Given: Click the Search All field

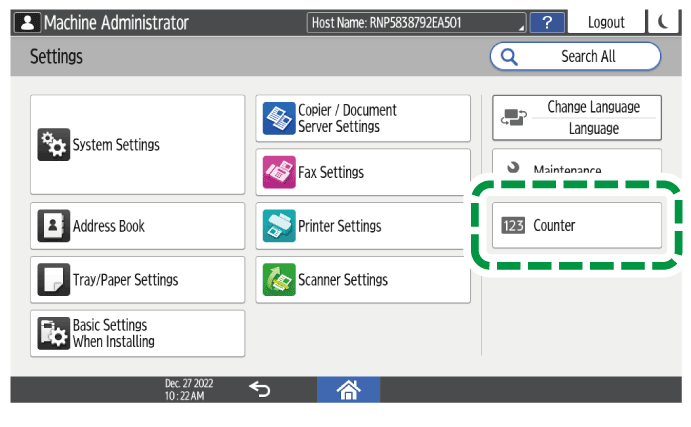Looking at the screenshot, I should [576, 57].
